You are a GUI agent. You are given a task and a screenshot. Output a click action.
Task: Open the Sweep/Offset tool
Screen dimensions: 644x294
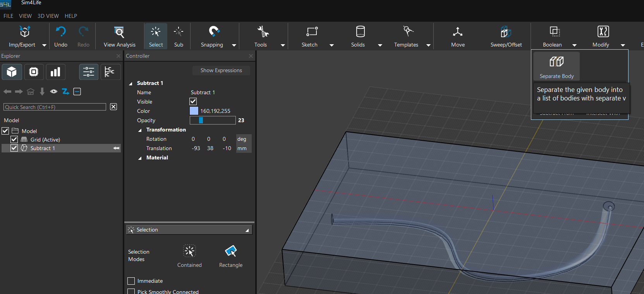506,36
